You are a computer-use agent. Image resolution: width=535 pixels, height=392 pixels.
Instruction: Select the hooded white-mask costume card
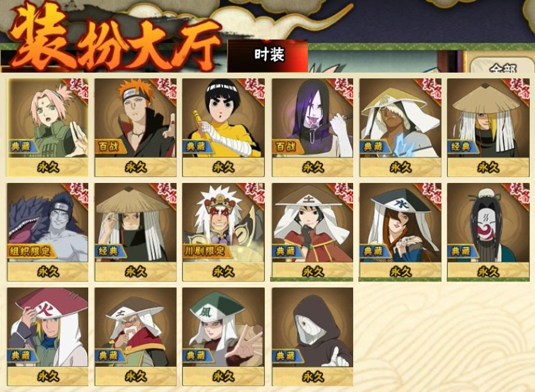[x=312, y=337]
